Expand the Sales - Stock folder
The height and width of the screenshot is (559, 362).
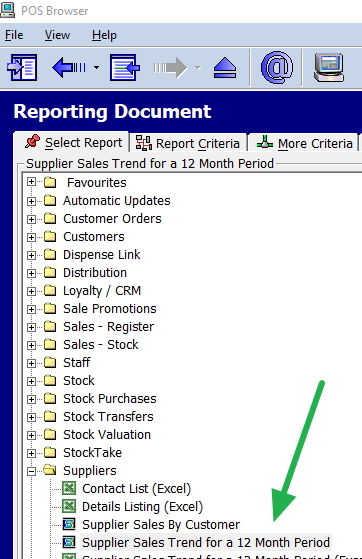31,345
